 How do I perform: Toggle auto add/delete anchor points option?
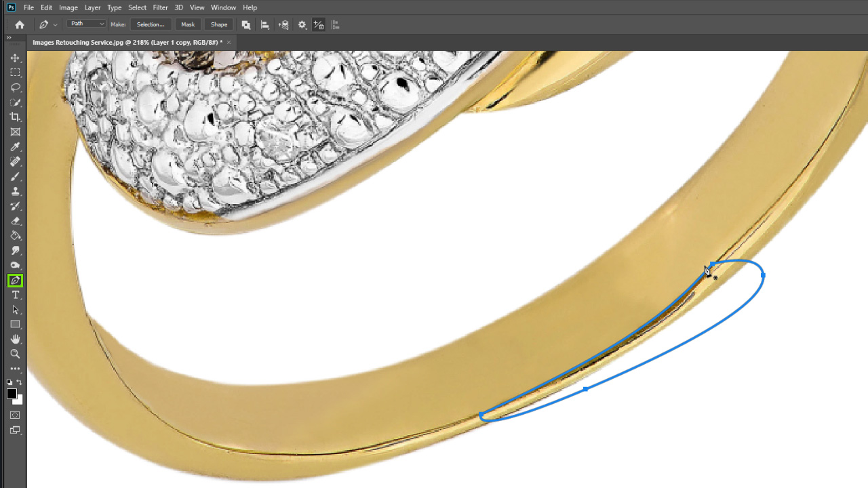pos(318,24)
